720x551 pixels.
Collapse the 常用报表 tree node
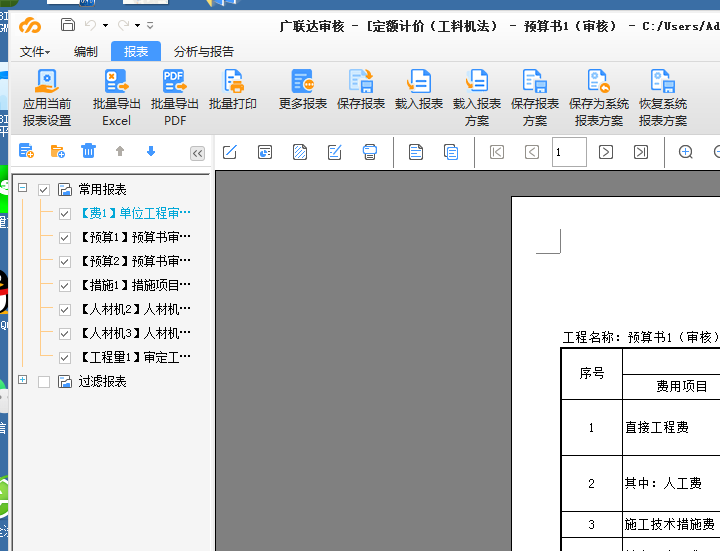[x=22, y=188]
